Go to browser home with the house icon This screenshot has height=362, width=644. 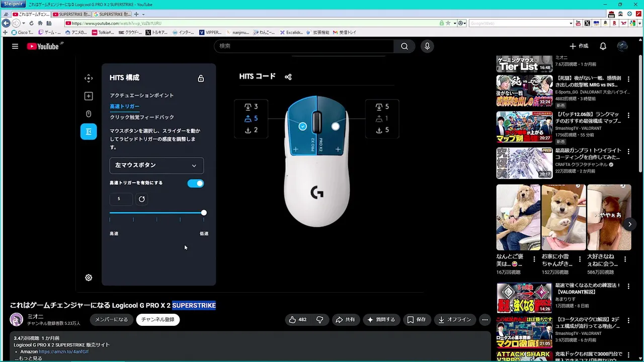pos(40,23)
